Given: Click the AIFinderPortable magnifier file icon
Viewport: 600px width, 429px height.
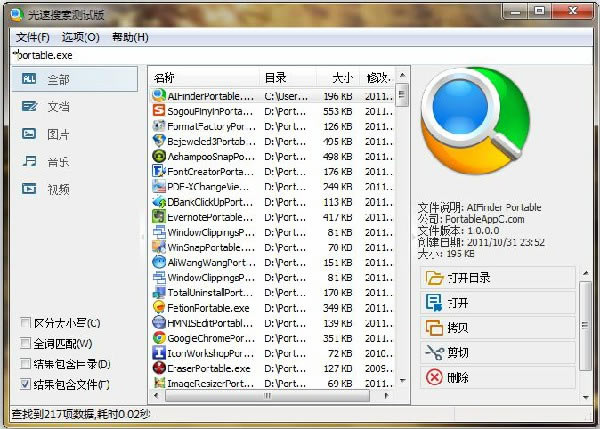Looking at the screenshot, I should pyautogui.click(x=159, y=95).
